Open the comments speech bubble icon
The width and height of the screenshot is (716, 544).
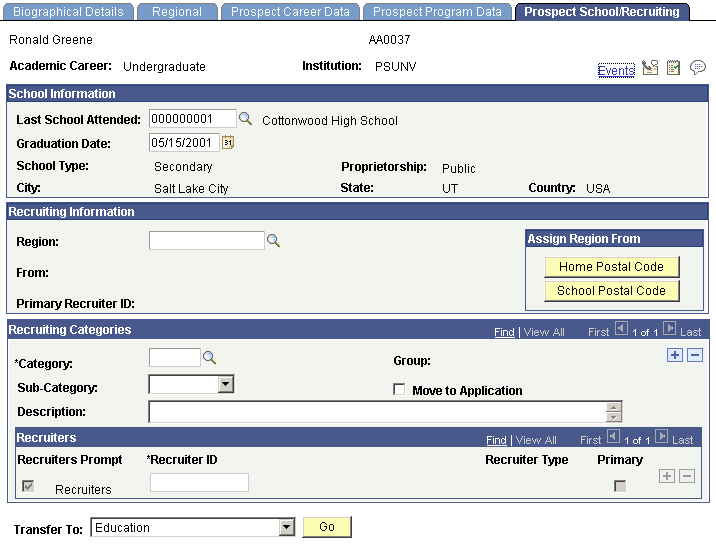tap(698, 68)
